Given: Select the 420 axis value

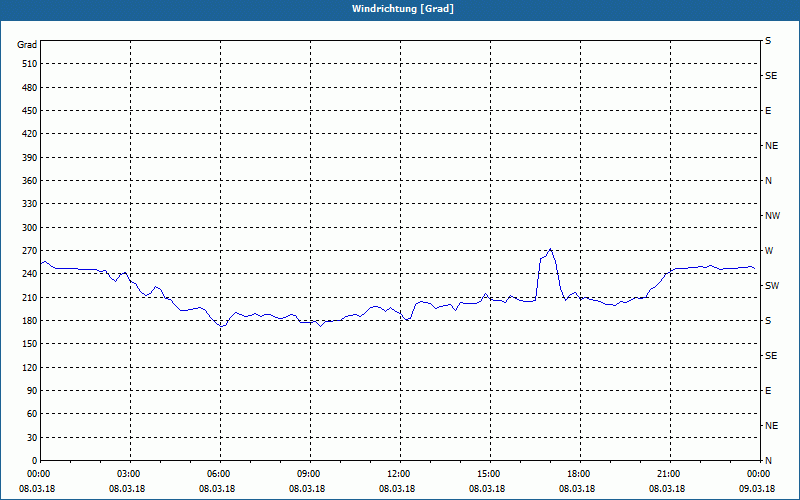Looking at the screenshot, I should pos(30,134).
